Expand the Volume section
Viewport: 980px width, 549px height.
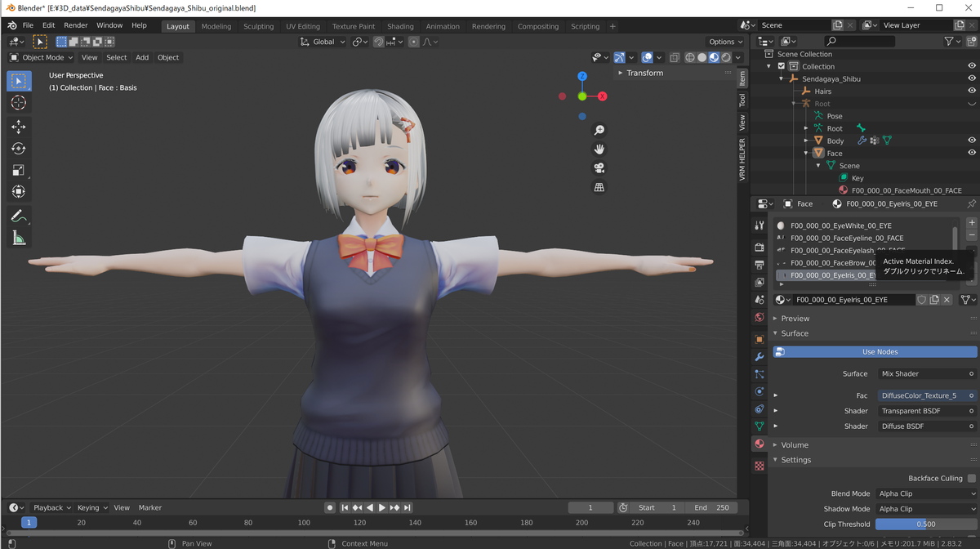point(795,445)
